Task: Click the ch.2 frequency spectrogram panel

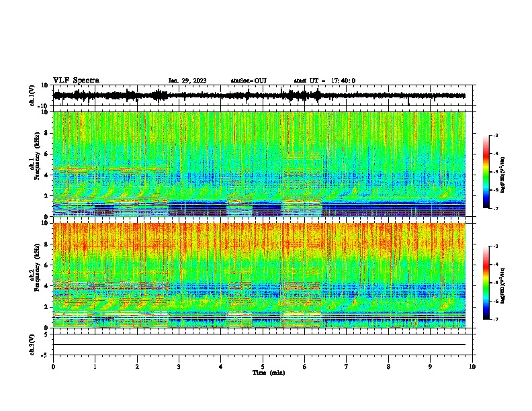Action: tap(259, 275)
